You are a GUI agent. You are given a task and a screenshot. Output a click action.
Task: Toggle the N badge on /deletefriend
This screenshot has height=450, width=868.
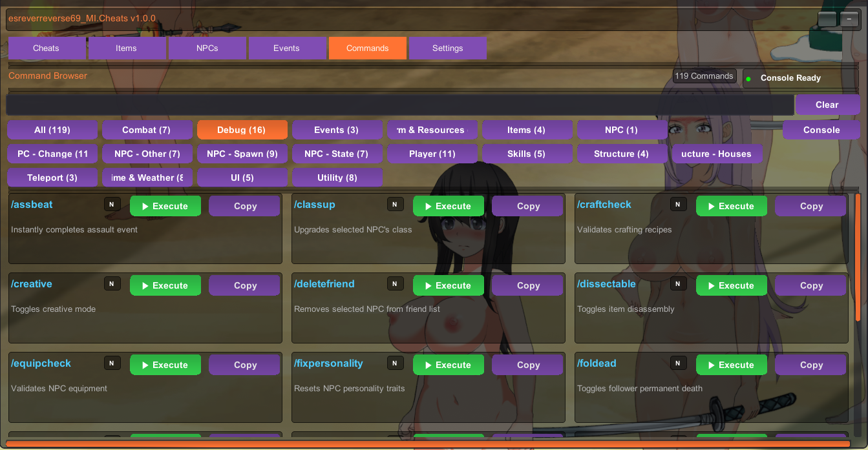pos(395,283)
